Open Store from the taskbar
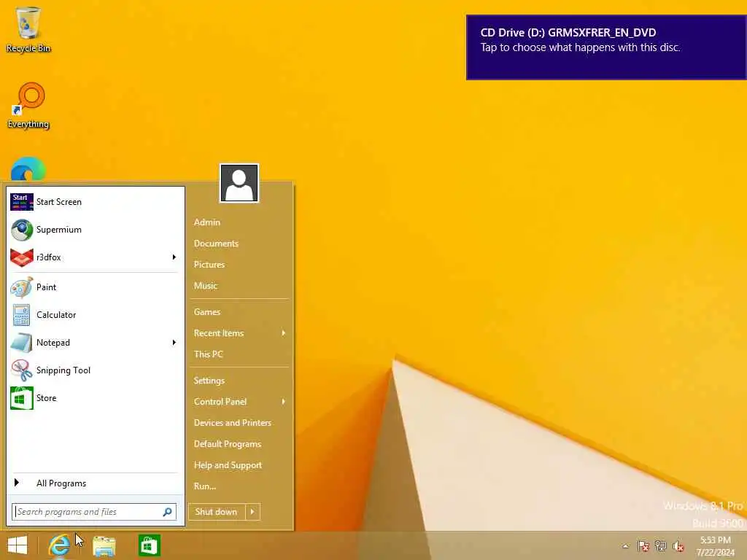Viewport: 747px width, 560px height. point(149,545)
